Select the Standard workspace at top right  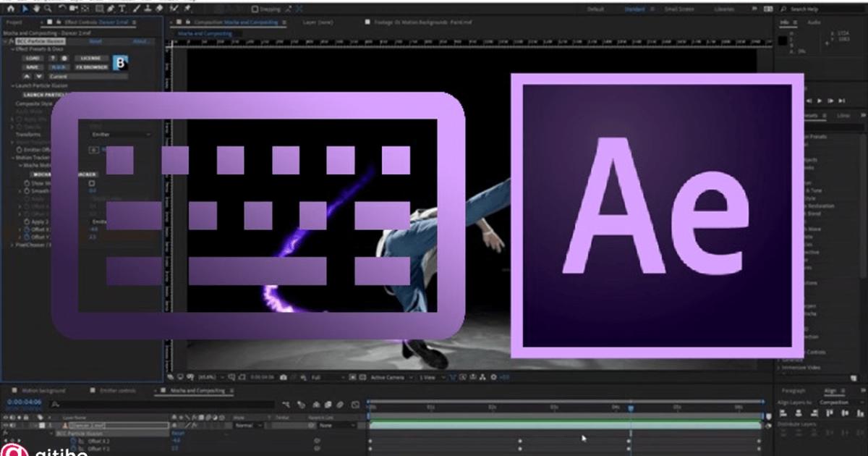[x=635, y=9]
